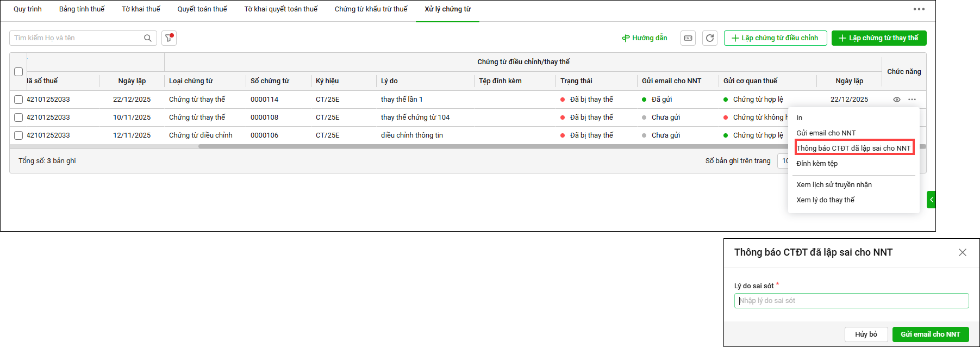This screenshot has height=347, width=980.
Task: Check the row with document 0000114
Action: point(18,100)
